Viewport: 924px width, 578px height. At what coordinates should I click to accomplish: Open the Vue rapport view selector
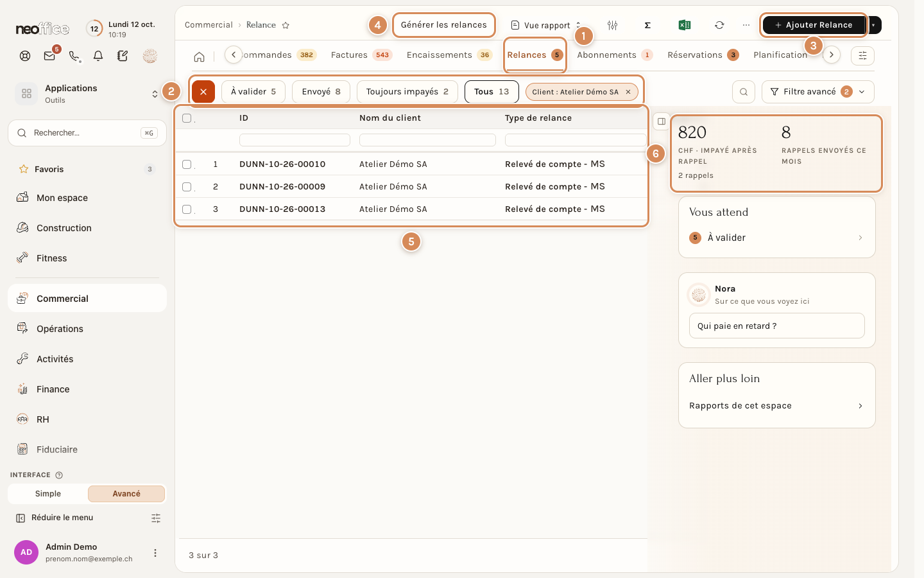(x=546, y=25)
